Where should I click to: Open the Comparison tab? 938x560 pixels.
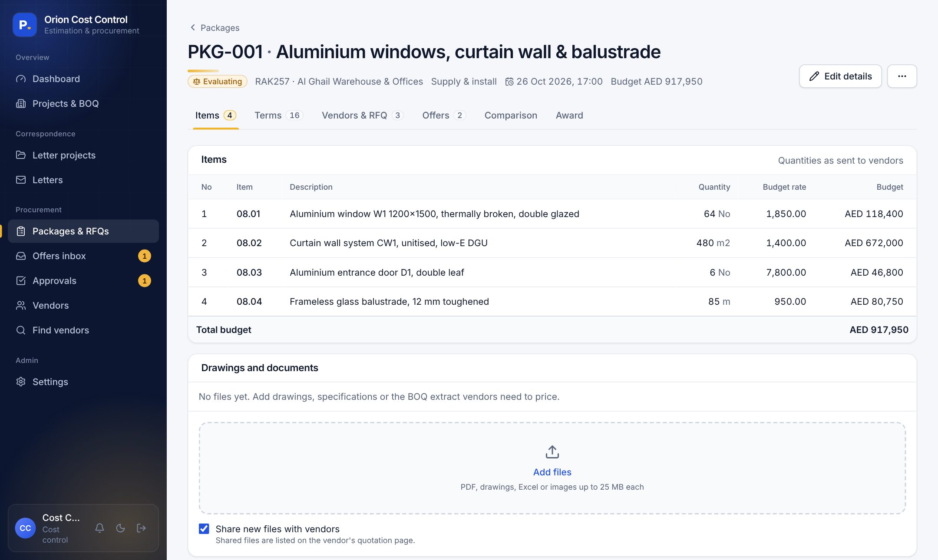tap(511, 115)
